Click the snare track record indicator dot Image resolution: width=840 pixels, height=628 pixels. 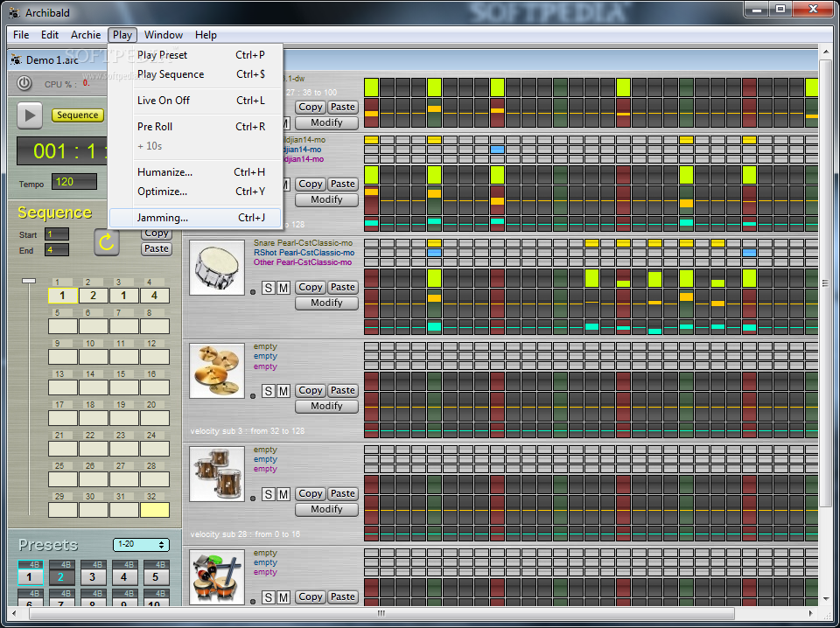click(x=253, y=292)
